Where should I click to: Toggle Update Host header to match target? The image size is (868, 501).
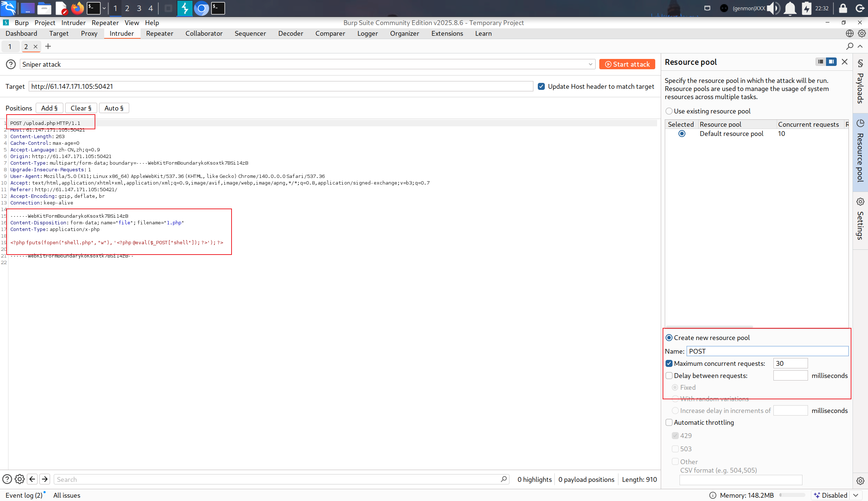(541, 87)
